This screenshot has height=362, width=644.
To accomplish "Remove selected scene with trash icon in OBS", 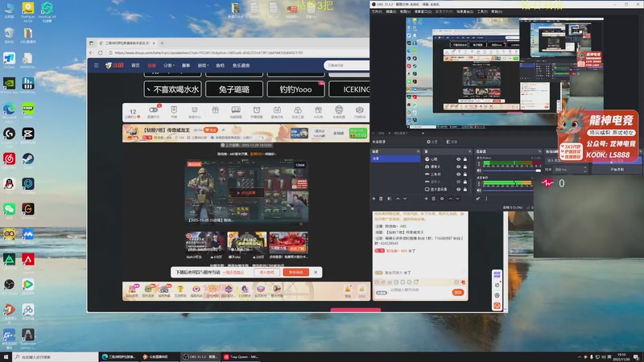I will [x=381, y=199].
